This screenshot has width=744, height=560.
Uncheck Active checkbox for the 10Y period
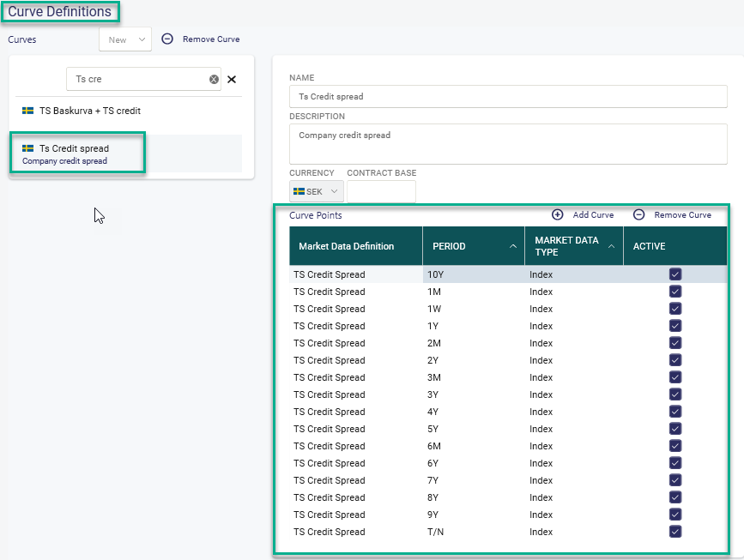[675, 274]
